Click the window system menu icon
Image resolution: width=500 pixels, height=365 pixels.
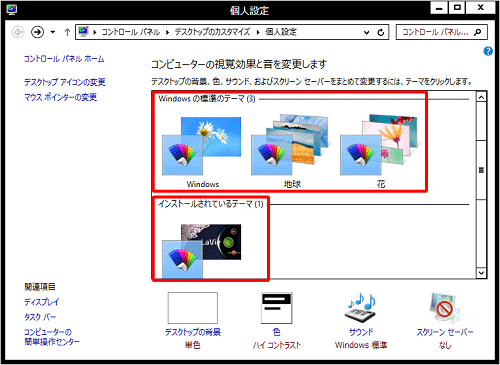click(12, 10)
